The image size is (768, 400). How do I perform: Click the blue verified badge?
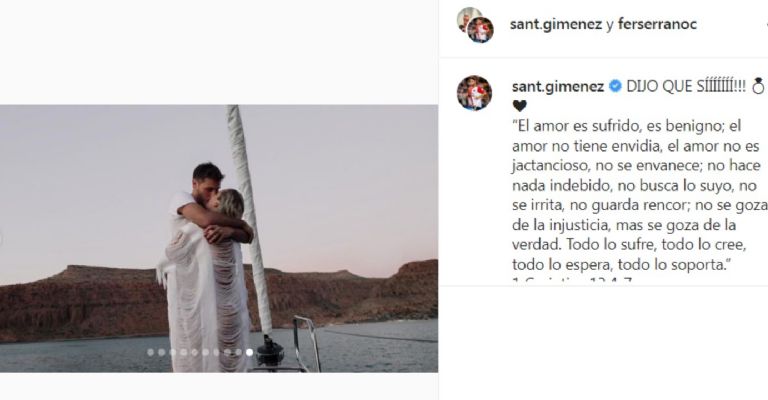point(615,86)
